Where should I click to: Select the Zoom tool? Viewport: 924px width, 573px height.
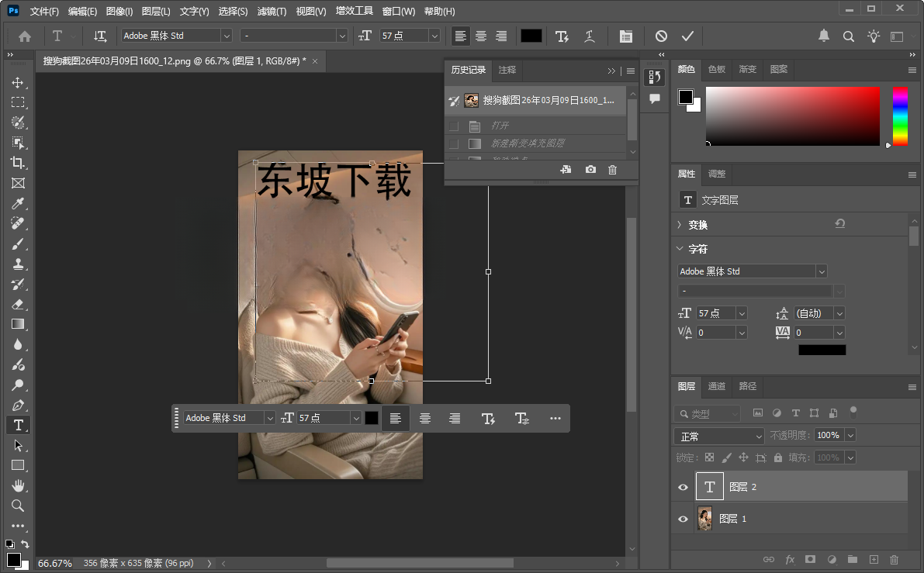tap(18, 506)
